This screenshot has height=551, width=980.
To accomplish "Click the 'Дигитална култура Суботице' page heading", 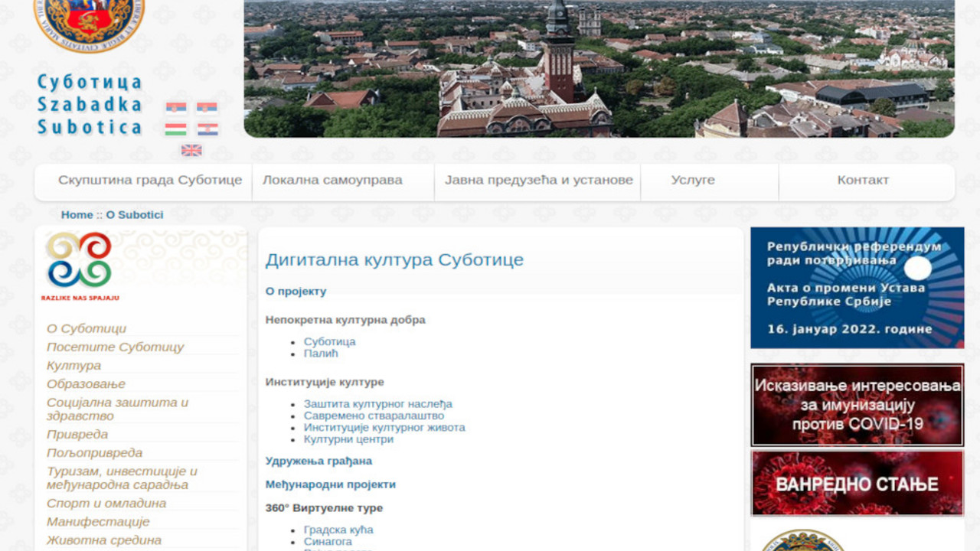I will [394, 259].
